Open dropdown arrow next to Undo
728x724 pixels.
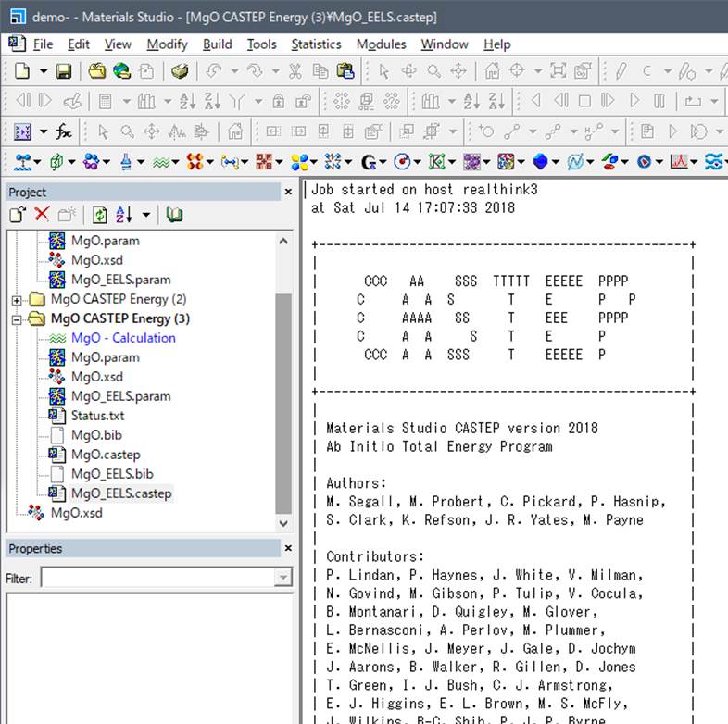(235, 71)
